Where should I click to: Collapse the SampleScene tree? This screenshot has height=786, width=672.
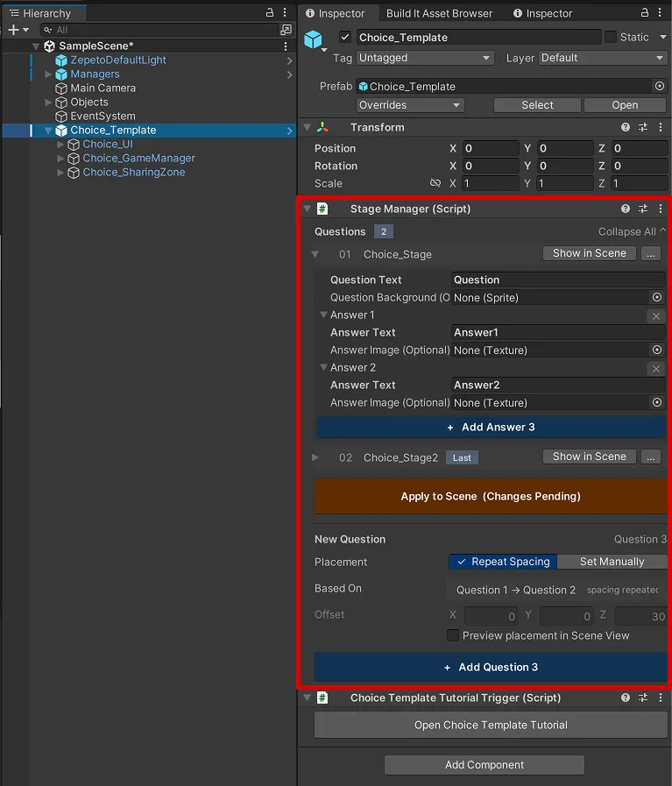pos(36,46)
